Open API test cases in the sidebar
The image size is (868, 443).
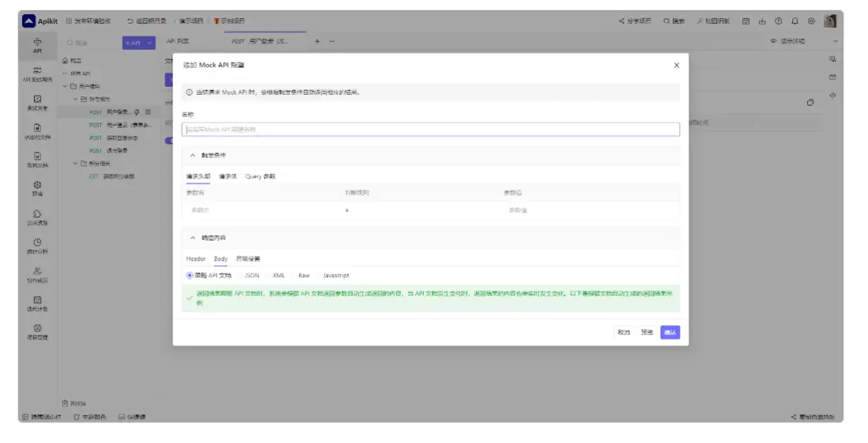click(x=37, y=74)
